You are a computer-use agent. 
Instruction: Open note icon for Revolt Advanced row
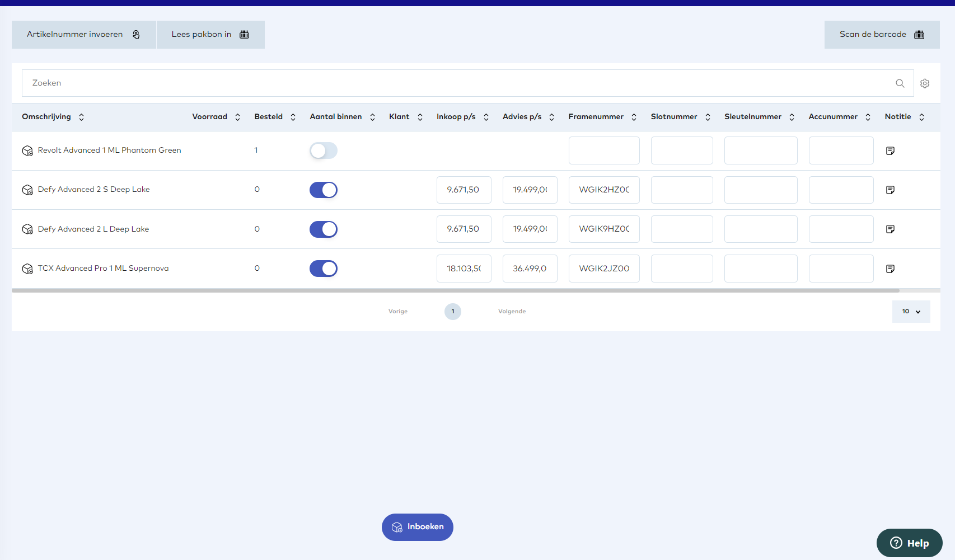point(890,150)
